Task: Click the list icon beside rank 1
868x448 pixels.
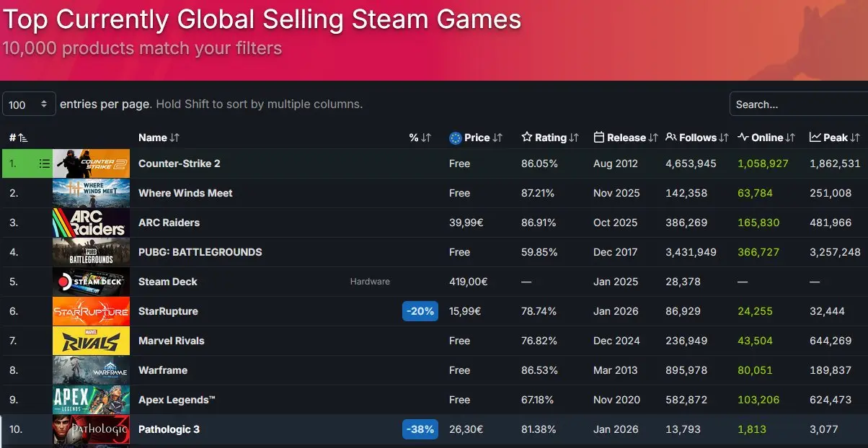Action: coord(44,164)
